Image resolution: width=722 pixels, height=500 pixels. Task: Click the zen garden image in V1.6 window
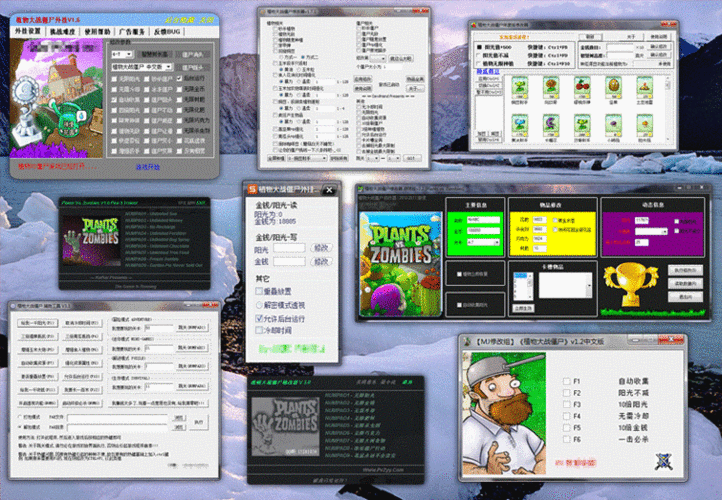[57, 98]
